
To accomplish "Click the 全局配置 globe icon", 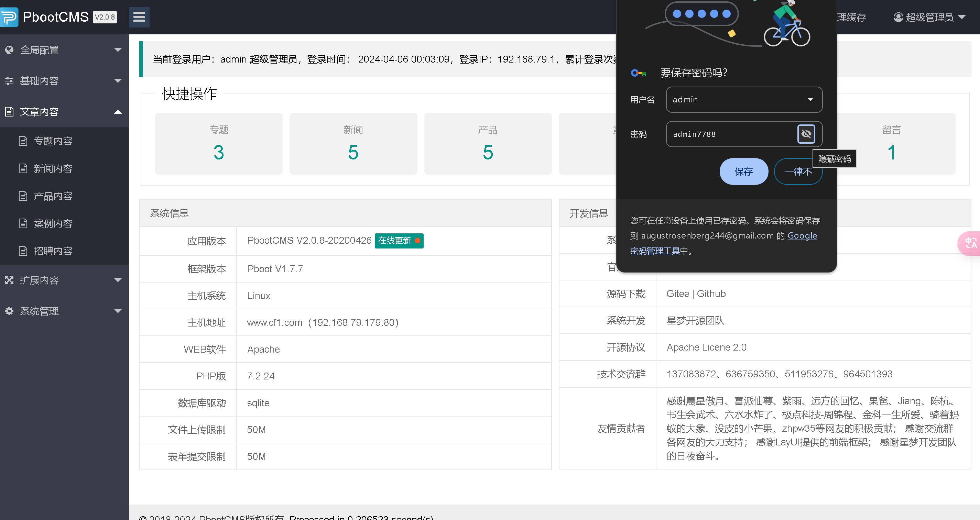I will (9, 50).
